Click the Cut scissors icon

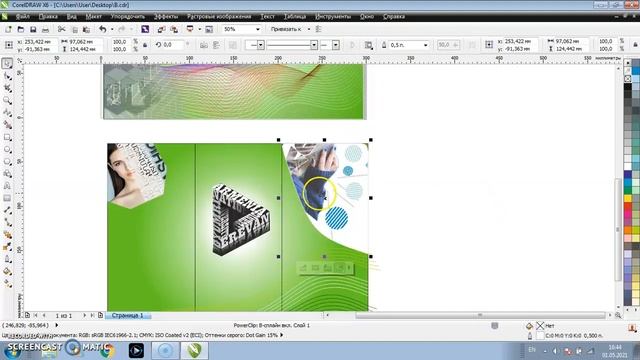(x=62, y=29)
